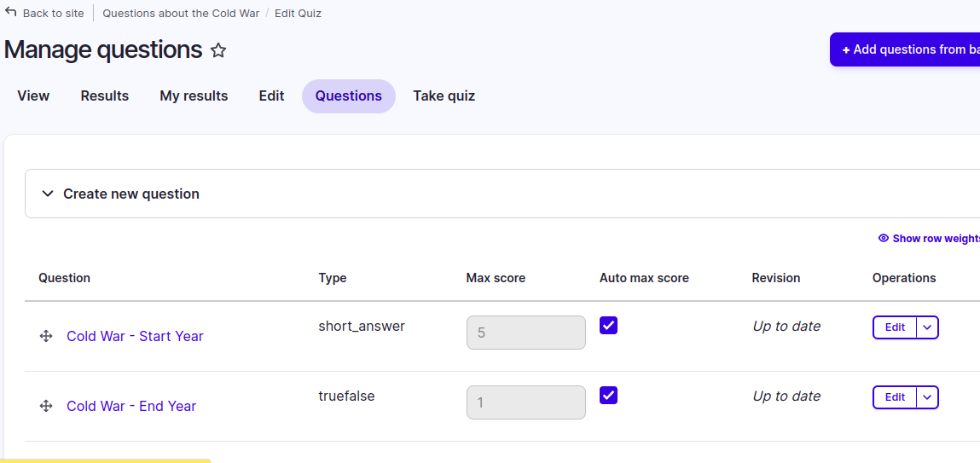Screen dimensions: 980x463
Task: Click Add questions from bank button
Action: (x=905, y=49)
